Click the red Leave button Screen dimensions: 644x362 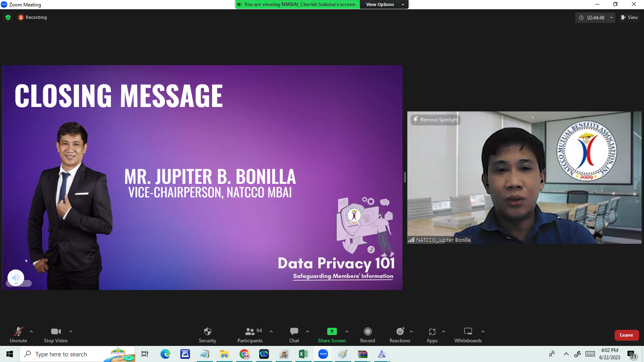pyautogui.click(x=627, y=335)
